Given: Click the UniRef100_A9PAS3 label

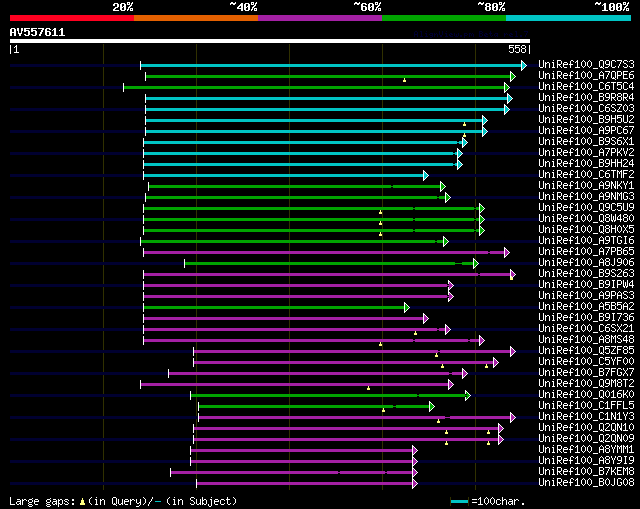Looking at the screenshot, I should 586,296.
